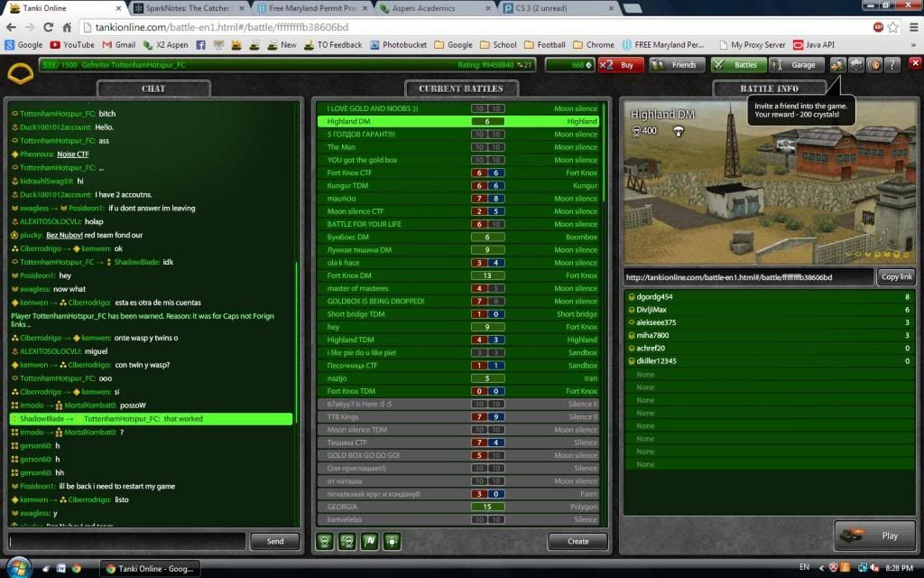The image size is (924, 578).
Task: Click the rank badge emblem
Action: point(20,73)
